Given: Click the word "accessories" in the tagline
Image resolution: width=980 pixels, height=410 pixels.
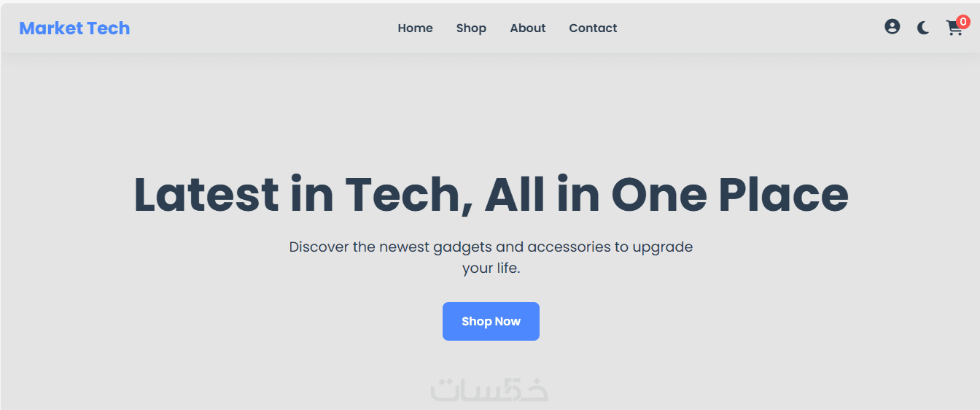Looking at the screenshot, I should [569, 247].
